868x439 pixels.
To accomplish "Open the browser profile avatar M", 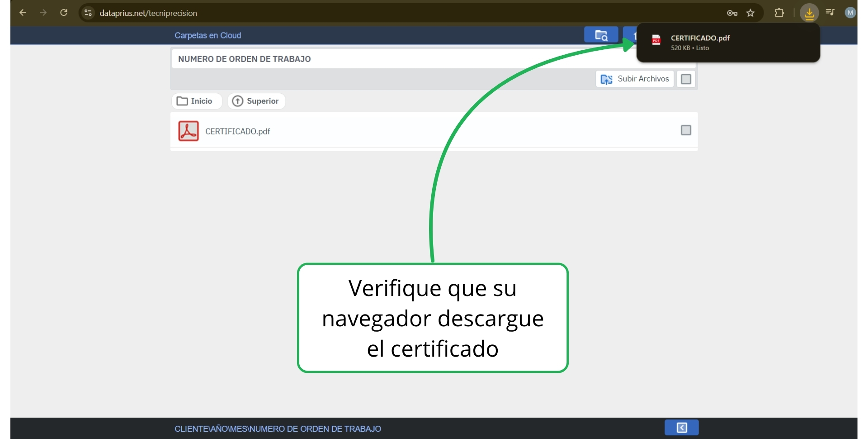I will click(x=850, y=13).
